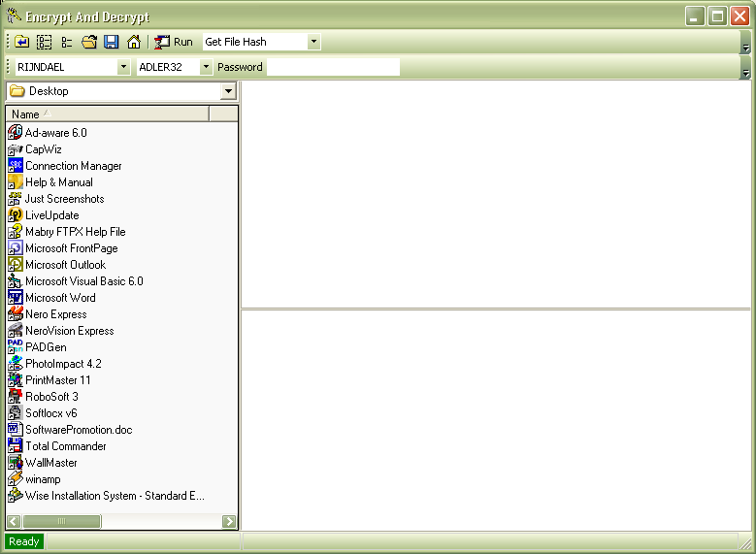The image size is (756, 554).
Task: Click the list view toolbar icon
Action: pos(67,42)
